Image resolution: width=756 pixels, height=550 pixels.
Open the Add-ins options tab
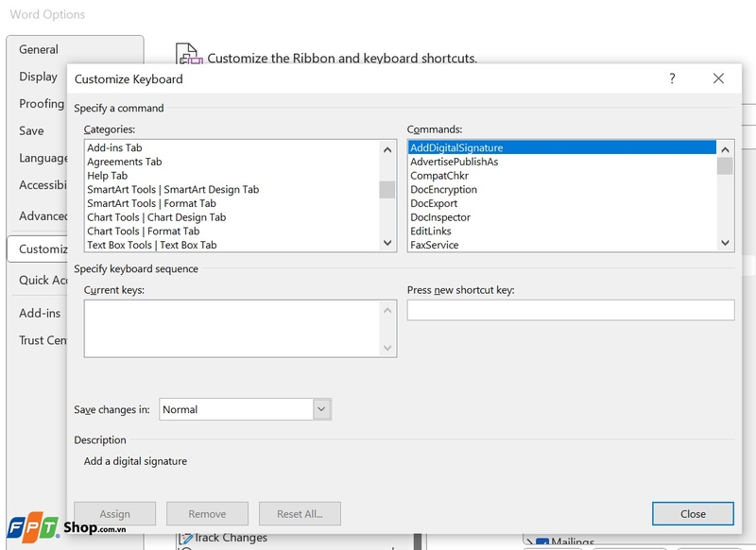pos(40,314)
